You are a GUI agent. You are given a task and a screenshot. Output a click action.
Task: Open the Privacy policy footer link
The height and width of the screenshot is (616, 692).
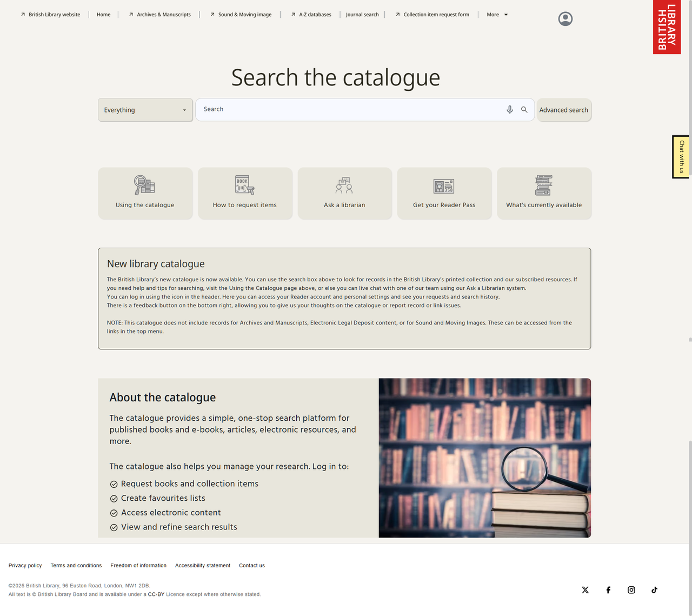tap(25, 566)
